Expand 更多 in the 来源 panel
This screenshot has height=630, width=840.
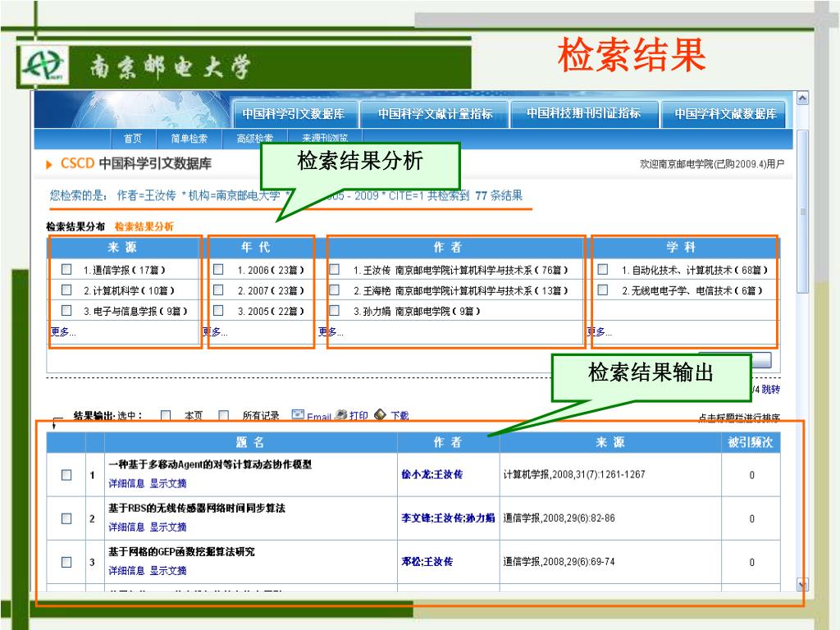point(63,331)
